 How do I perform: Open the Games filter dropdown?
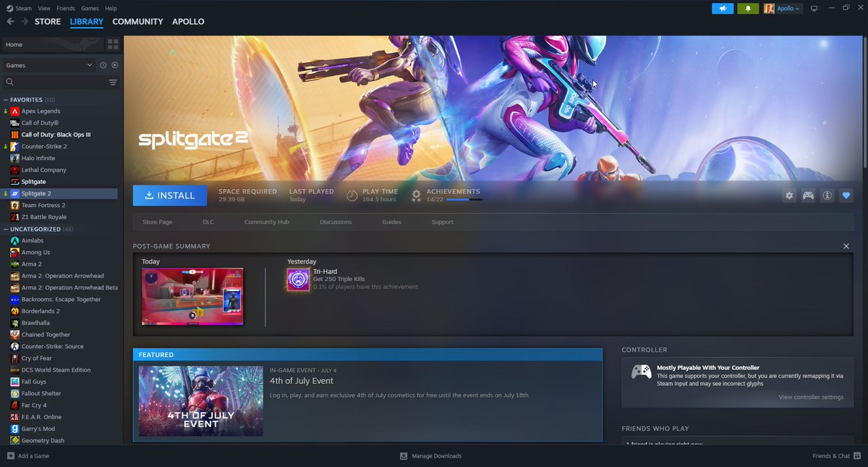pos(48,65)
